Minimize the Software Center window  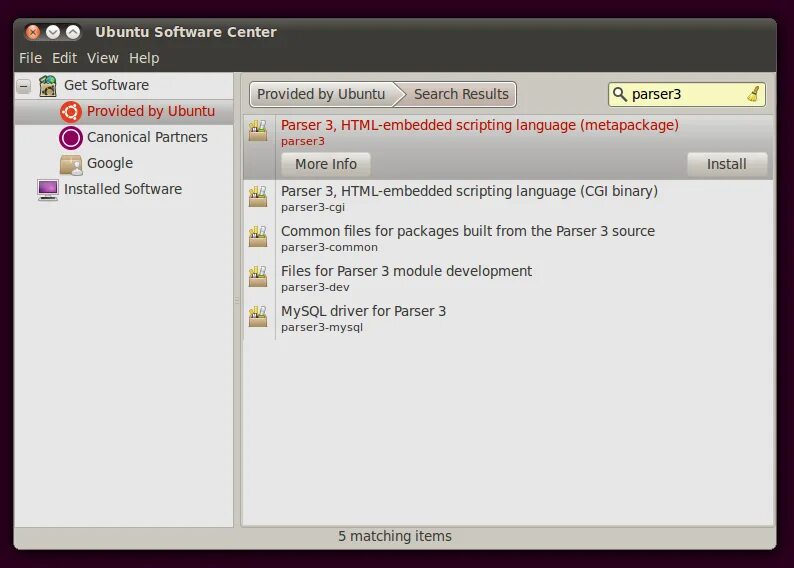tap(53, 32)
